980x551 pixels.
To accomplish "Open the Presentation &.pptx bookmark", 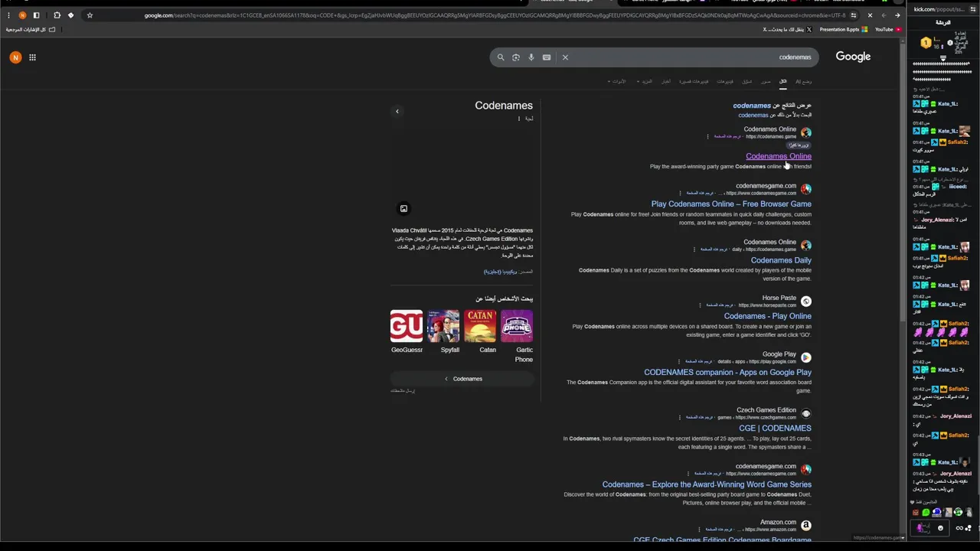I will [843, 30].
